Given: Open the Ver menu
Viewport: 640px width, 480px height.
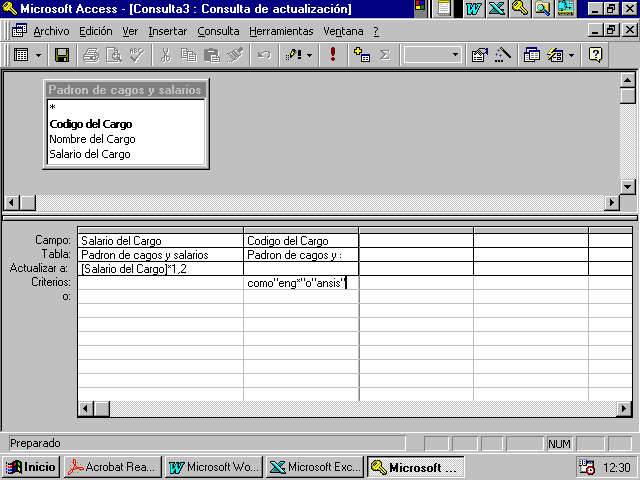Looking at the screenshot, I should pos(130,31).
